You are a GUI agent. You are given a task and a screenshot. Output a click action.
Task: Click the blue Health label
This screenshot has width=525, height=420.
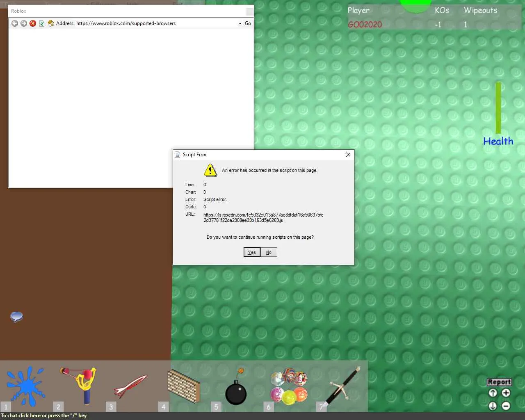(x=498, y=141)
